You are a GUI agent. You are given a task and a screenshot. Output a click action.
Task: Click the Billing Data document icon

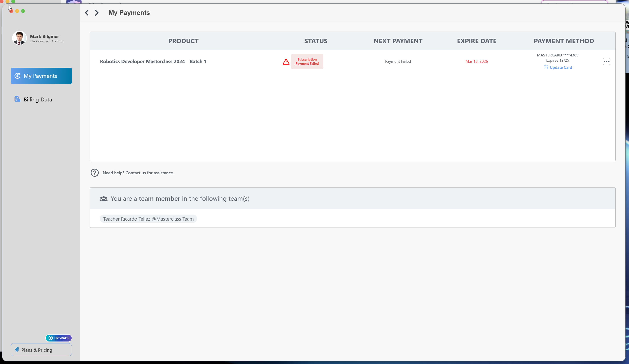click(17, 99)
